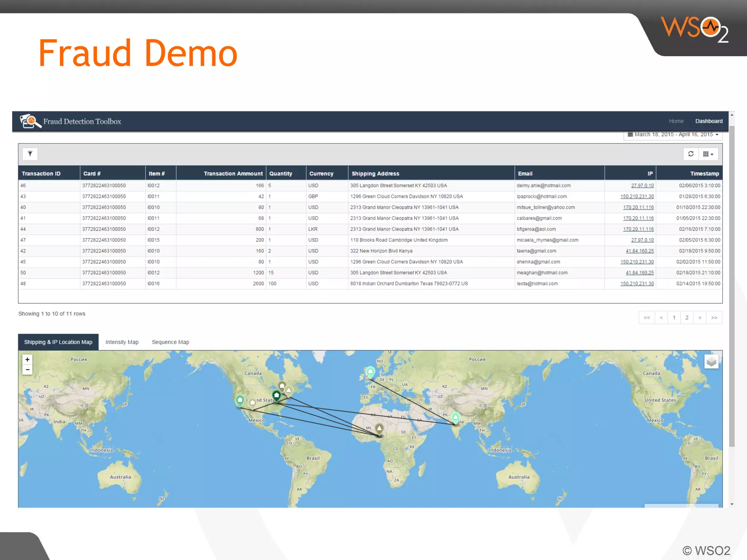
Task: Open IP link 41.84.160.25 for transaction 50
Action: pos(640,273)
